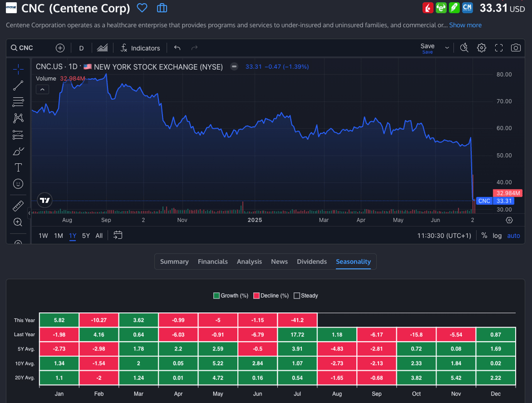Open the emoji sticker tool

tap(18, 184)
